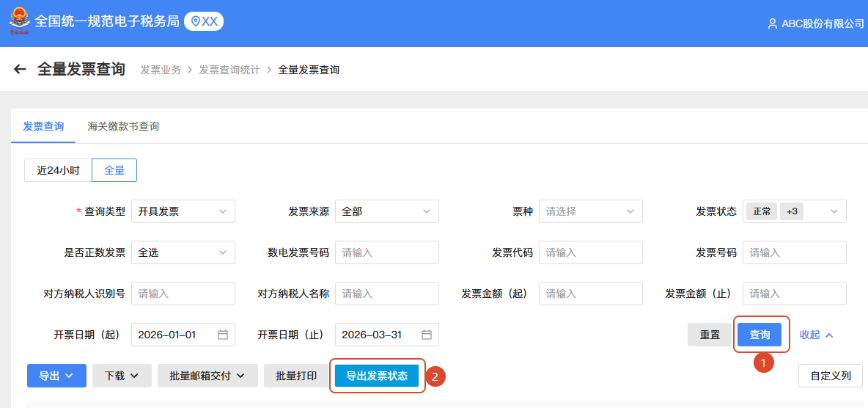Click the location pin XX badge
Viewport: 868px width, 408px height.
point(203,21)
